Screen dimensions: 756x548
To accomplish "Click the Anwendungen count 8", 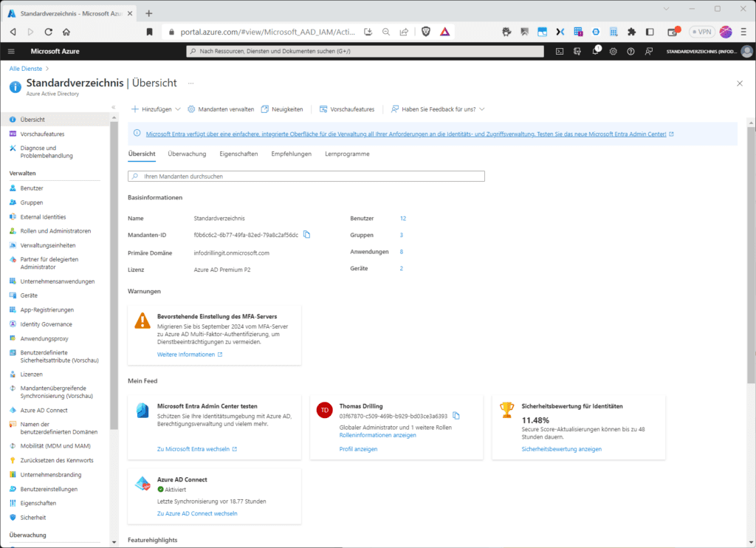I will pos(401,252).
